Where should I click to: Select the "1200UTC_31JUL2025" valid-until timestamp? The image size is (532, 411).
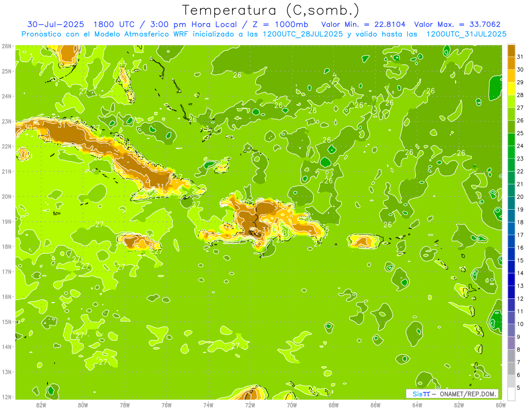point(466,34)
